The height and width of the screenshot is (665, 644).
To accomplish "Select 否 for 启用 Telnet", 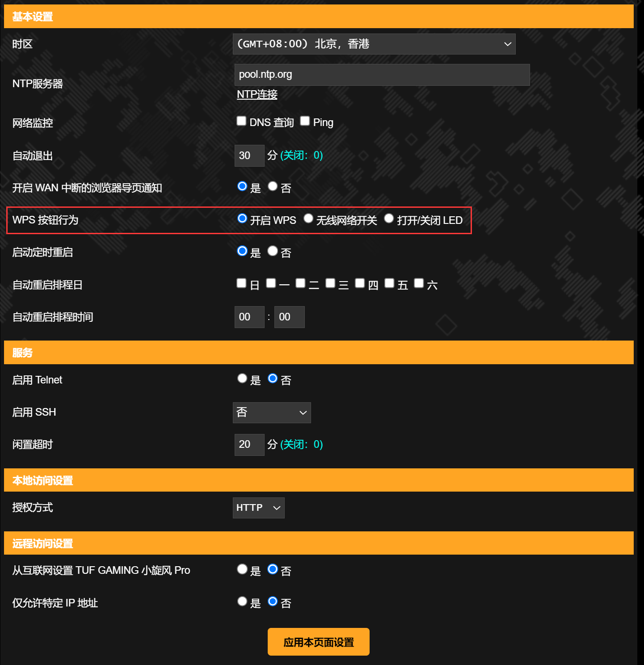I will pos(273,379).
